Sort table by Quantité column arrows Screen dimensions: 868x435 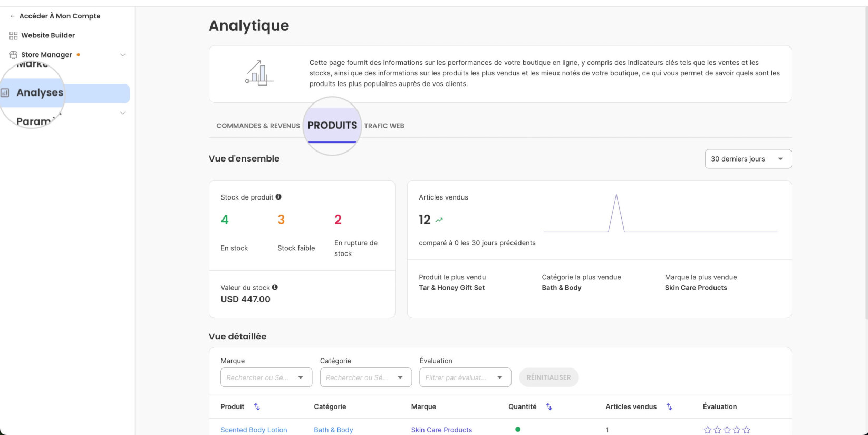click(x=549, y=406)
